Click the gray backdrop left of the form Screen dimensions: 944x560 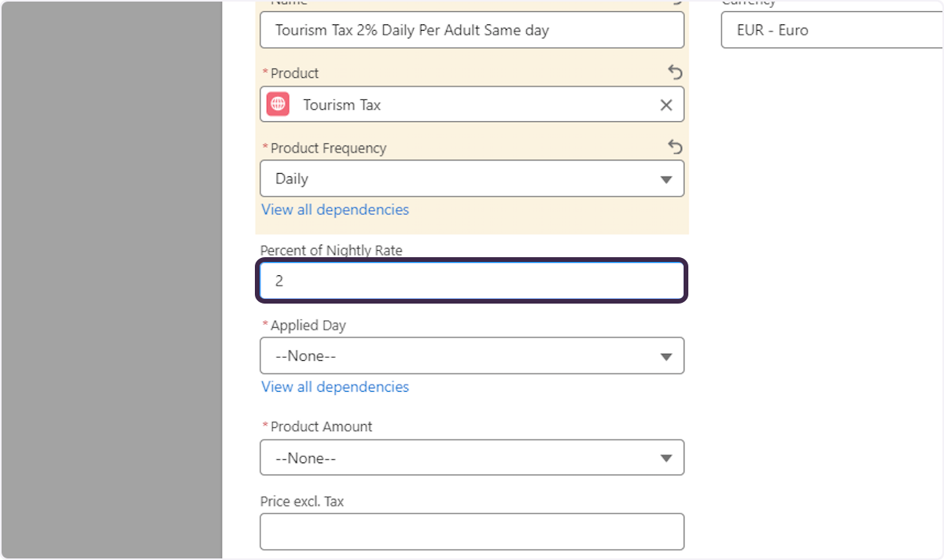tap(110, 280)
